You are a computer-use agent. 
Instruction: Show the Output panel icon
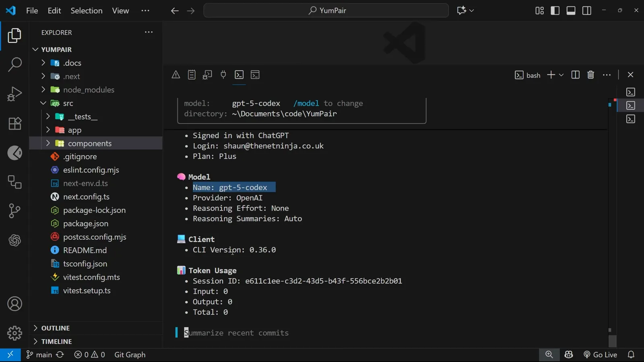(x=192, y=75)
